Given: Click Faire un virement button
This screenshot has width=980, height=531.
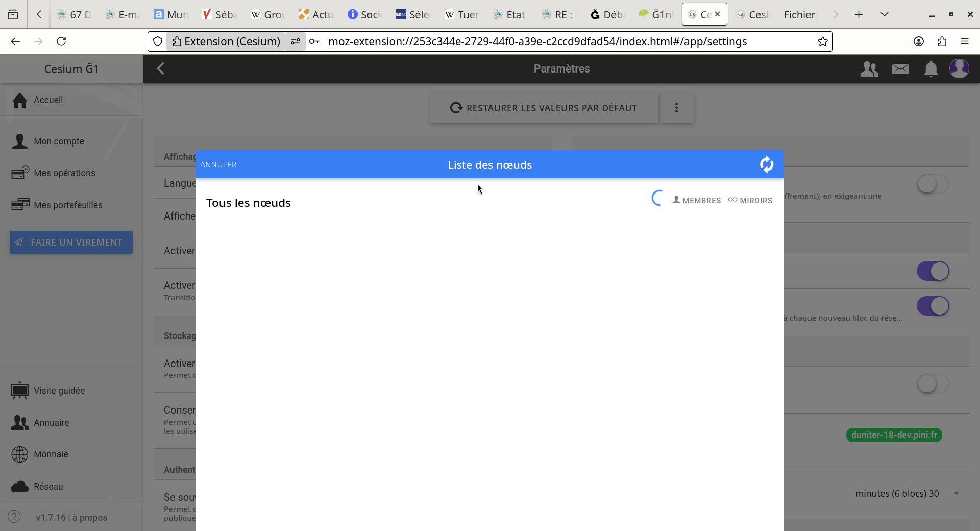Looking at the screenshot, I should [71, 242].
